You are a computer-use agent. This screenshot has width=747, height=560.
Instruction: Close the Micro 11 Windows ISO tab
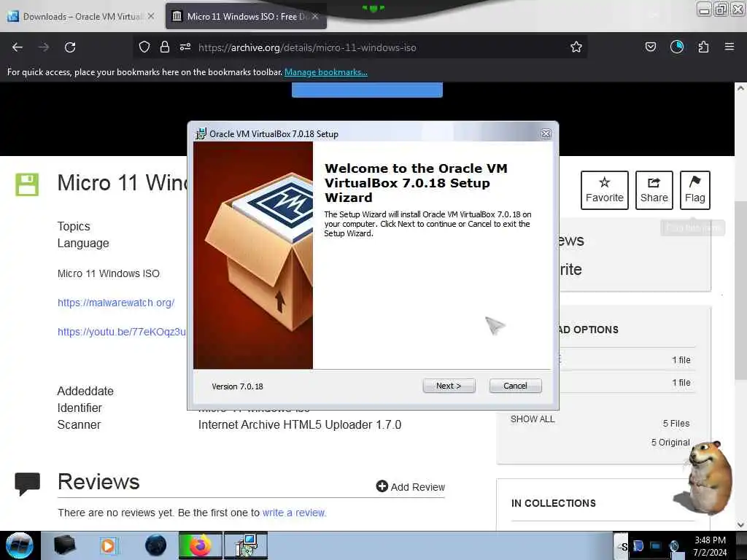coord(315,16)
